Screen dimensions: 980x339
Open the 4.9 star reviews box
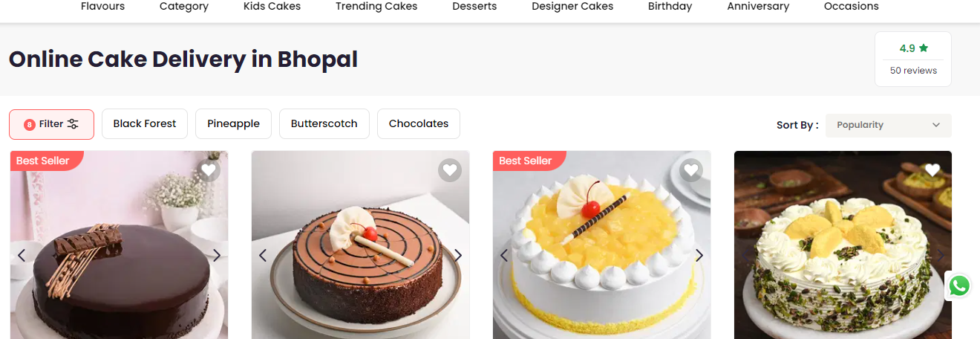click(913, 59)
